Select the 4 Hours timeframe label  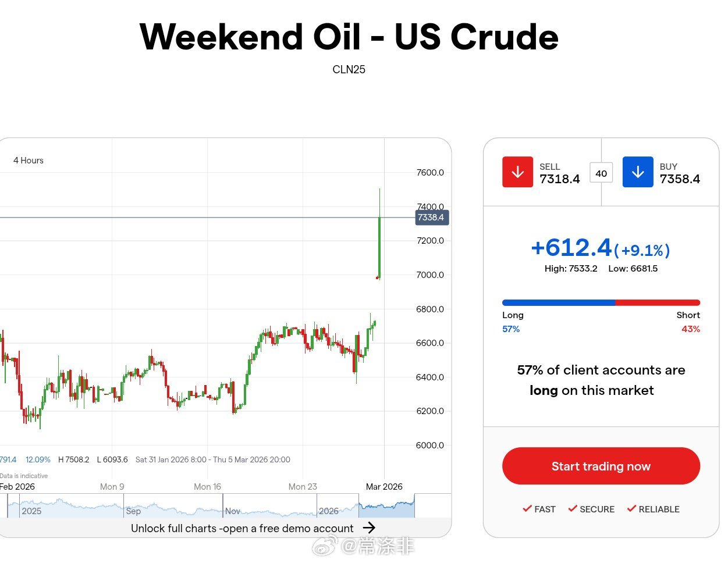29,161
